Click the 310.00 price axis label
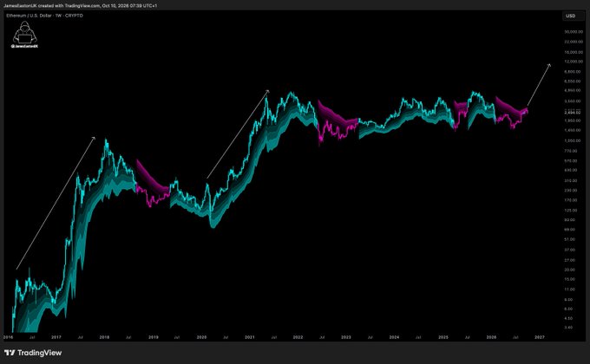The width and height of the screenshot is (590, 364). coord(570,180)
